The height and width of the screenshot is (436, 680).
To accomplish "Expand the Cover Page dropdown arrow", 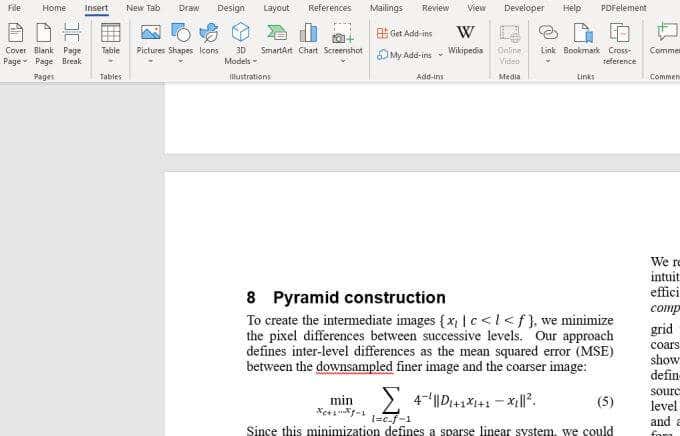I will 25,62.
